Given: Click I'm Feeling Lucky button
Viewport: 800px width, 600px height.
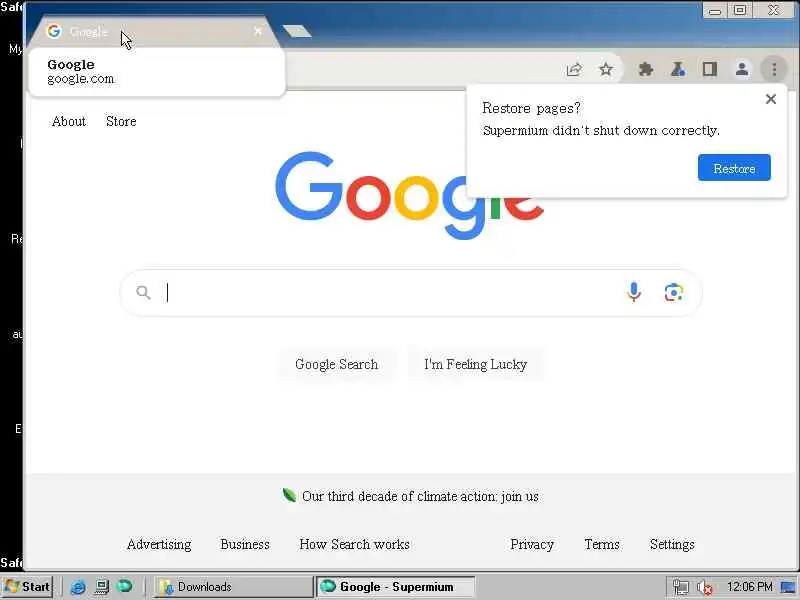Looking at the screenshot, I should [476, 364].
